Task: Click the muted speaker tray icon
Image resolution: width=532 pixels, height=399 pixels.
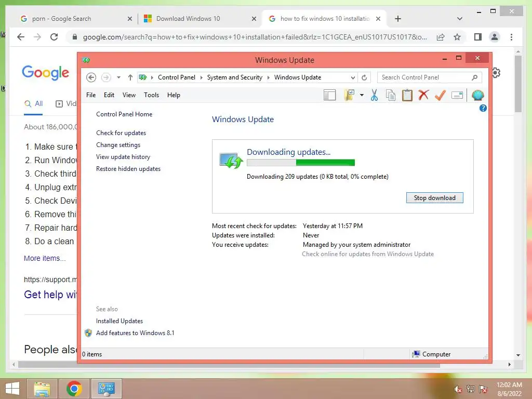Action: coord(458,389)
